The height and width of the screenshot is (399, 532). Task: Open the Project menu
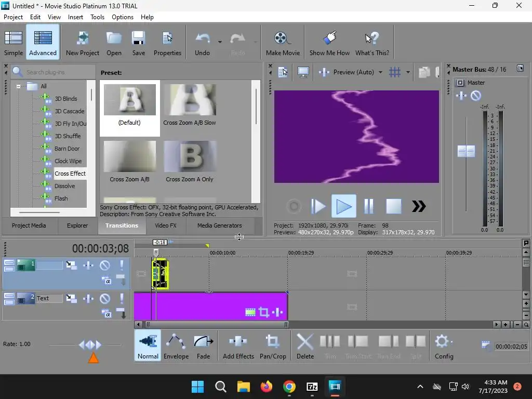[x=13, y=17]
